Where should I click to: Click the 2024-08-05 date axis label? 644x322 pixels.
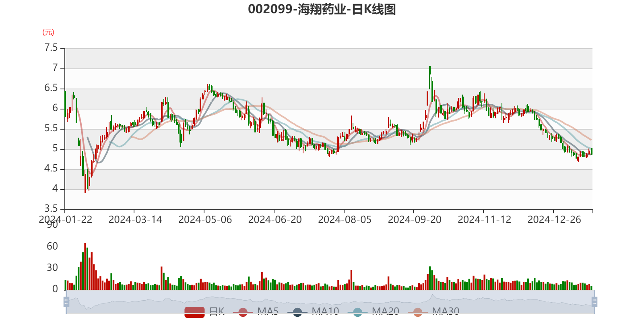tap(345, 220)
